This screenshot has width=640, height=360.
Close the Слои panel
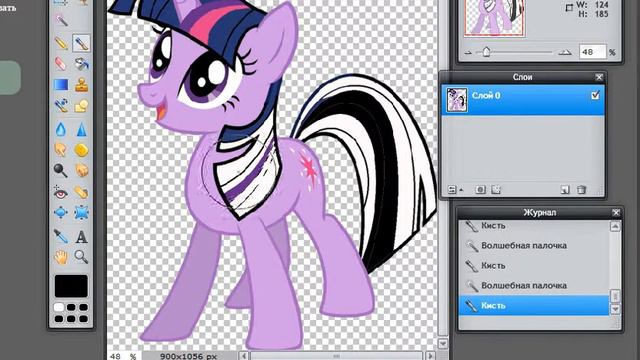click(x=599, y=77)
